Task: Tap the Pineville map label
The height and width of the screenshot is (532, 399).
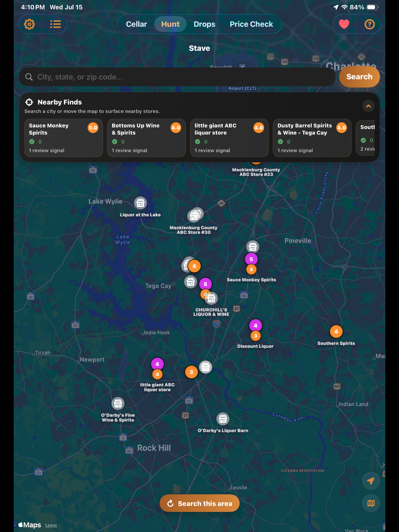Action: [298, 241]
